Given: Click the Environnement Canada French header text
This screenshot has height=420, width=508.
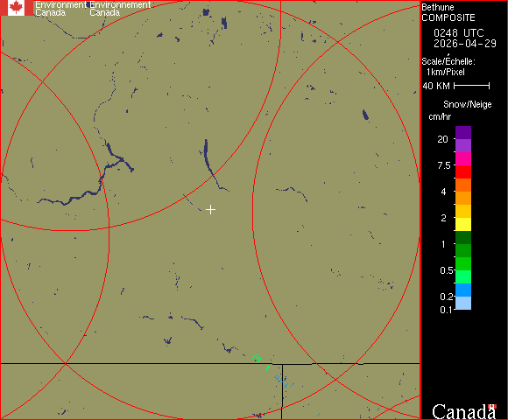Looking at the screenshot, I should (x=120, y=9).
